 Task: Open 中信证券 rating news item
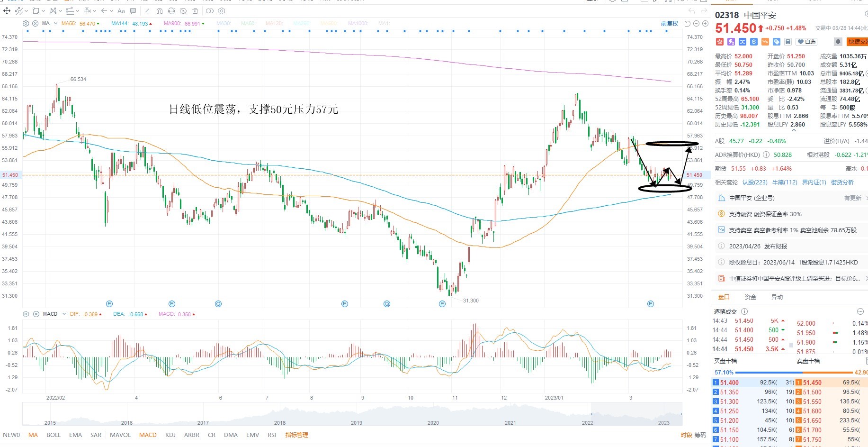(x=790, y=278)
